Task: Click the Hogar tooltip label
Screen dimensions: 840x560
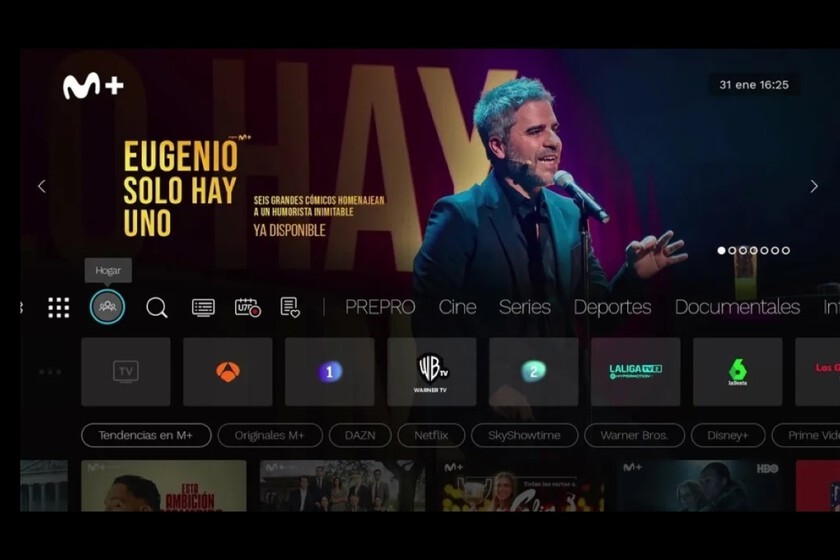Action: [108, 271]
